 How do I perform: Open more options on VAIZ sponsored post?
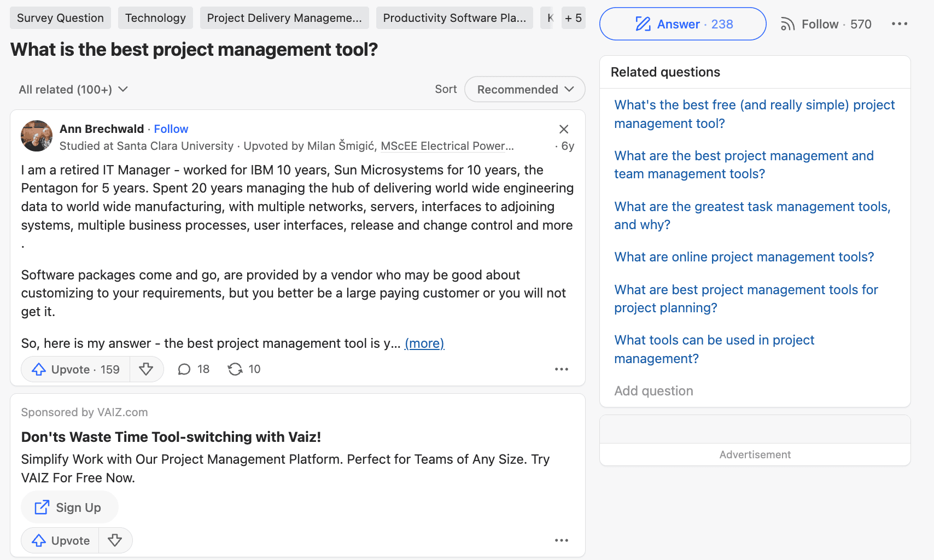(561, 540)
